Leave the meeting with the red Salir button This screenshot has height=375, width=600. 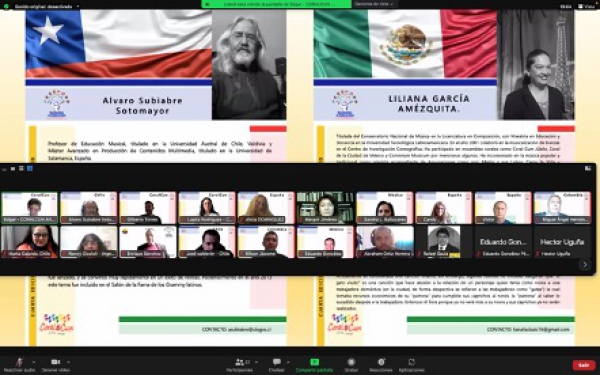pos(584,365)
